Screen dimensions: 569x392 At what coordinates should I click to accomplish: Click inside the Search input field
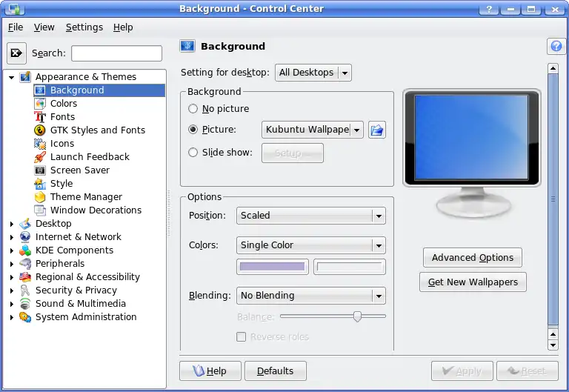point(116,53)
